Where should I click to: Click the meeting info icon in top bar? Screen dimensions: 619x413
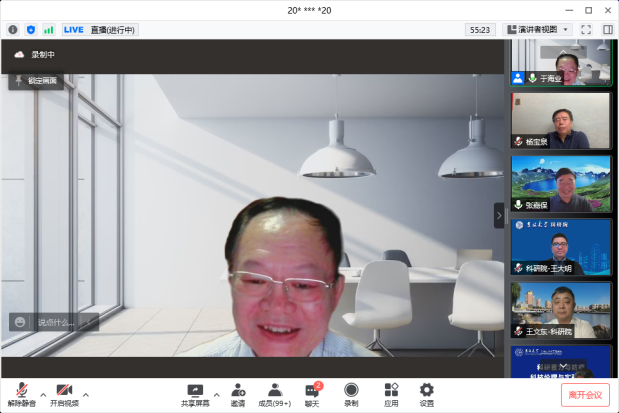(x=13, y=30)
